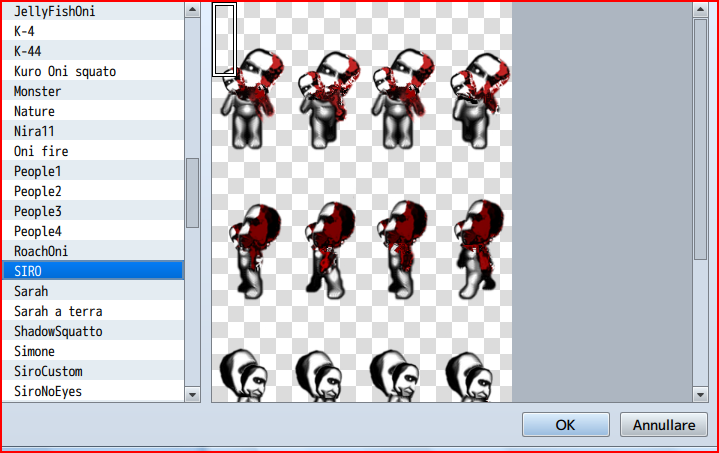Select Sarah a terra entry
The image size is (719, 453).
coord(93,311)
